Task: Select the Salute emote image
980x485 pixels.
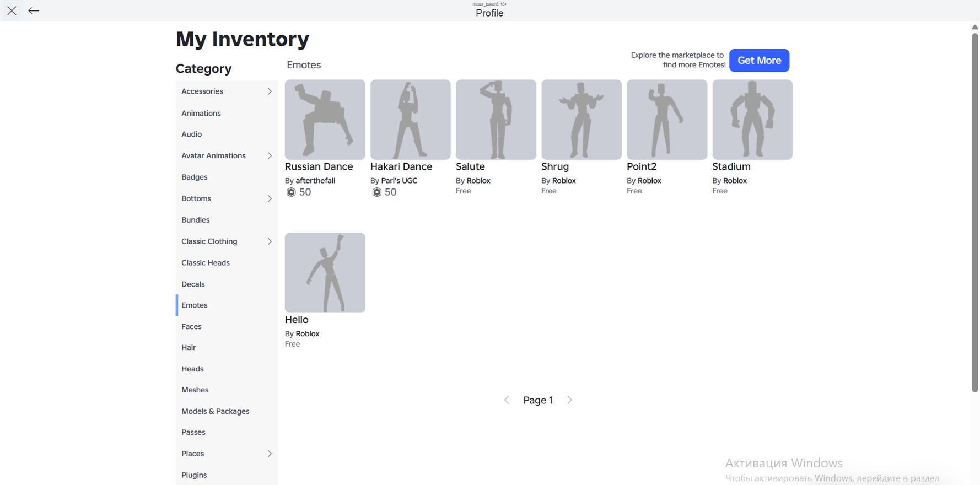Action: (496, 120)
